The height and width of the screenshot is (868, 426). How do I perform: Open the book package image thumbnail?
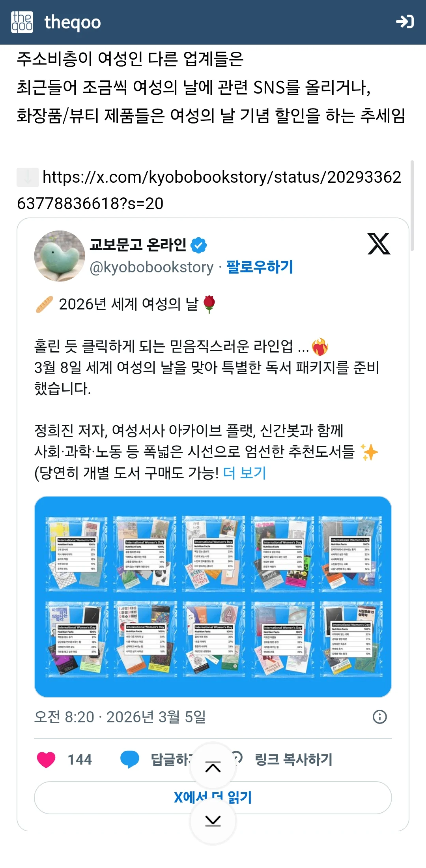click(213, 596)
